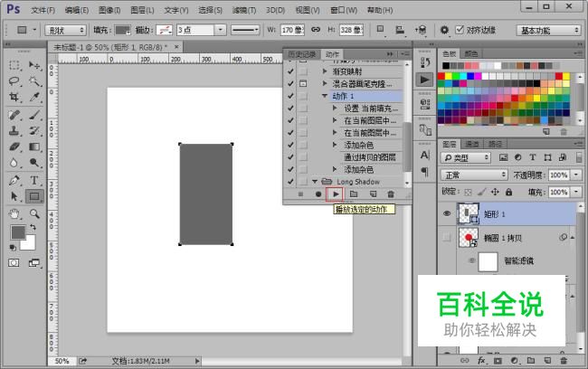588x369 pixels.
Task: Show the 椭圆 1 拷贝 layer
Action: tap(447, 237)
